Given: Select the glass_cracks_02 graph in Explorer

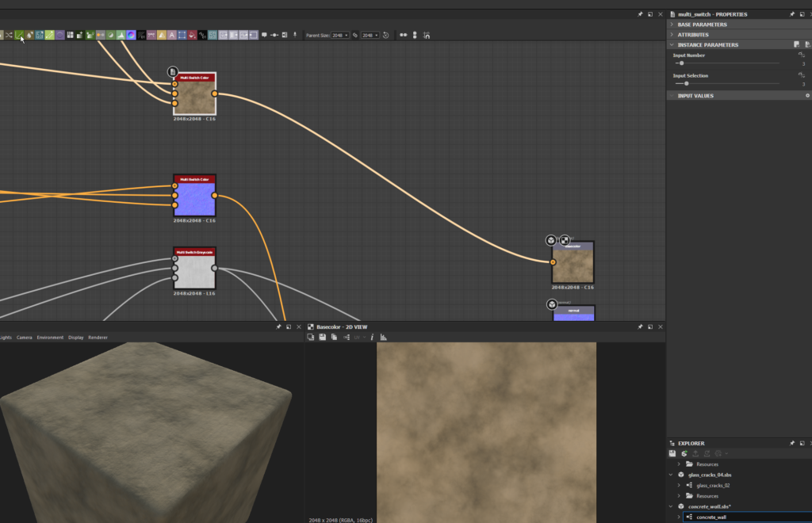Looking at the screenshot, I should click(713, 485).
